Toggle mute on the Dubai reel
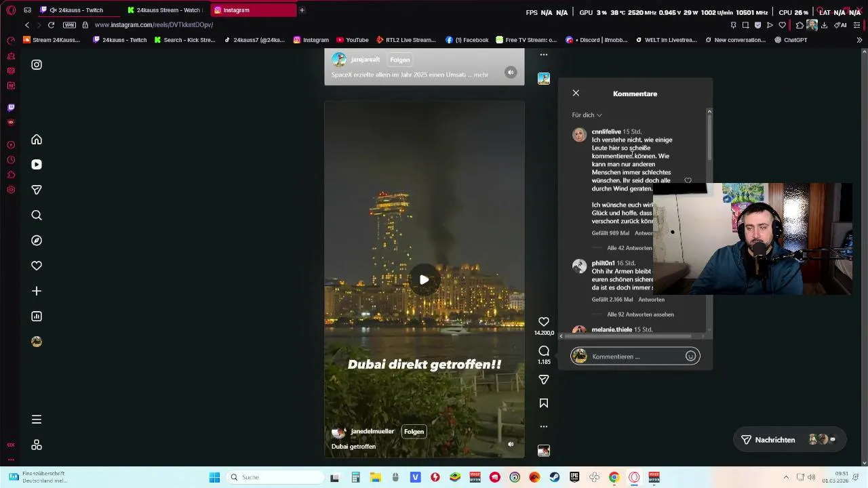The width and height of the screenshot is (868, 488). coord(511,445)
